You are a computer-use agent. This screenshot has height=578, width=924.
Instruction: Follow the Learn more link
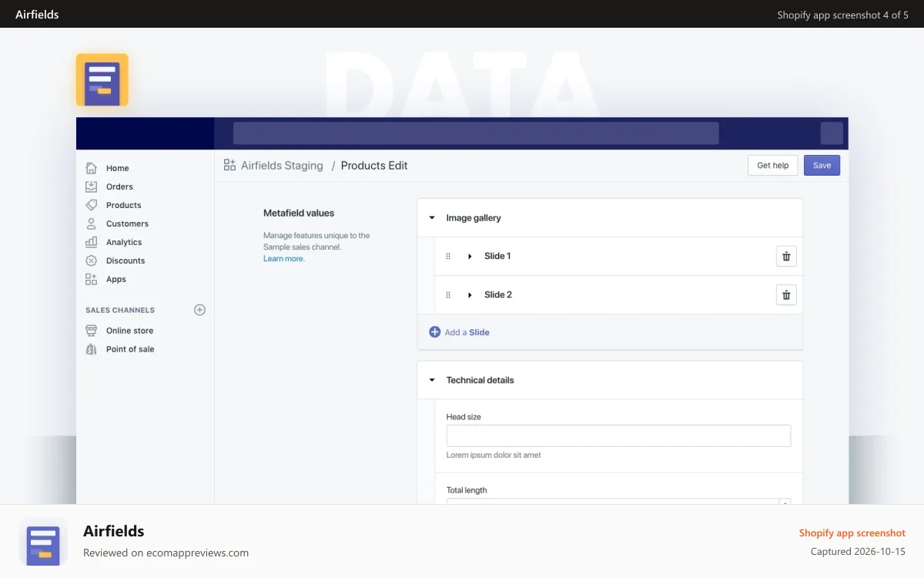tap(284, 258)
